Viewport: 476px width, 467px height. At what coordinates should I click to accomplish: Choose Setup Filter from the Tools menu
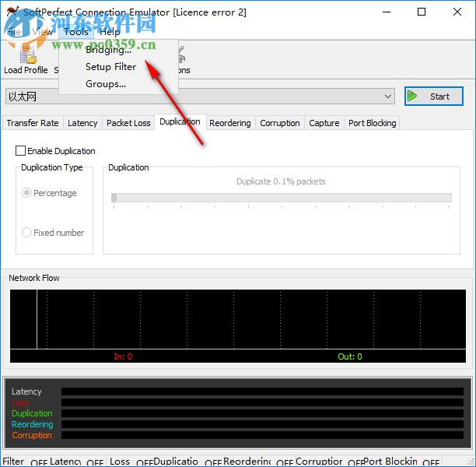point(110,67)
